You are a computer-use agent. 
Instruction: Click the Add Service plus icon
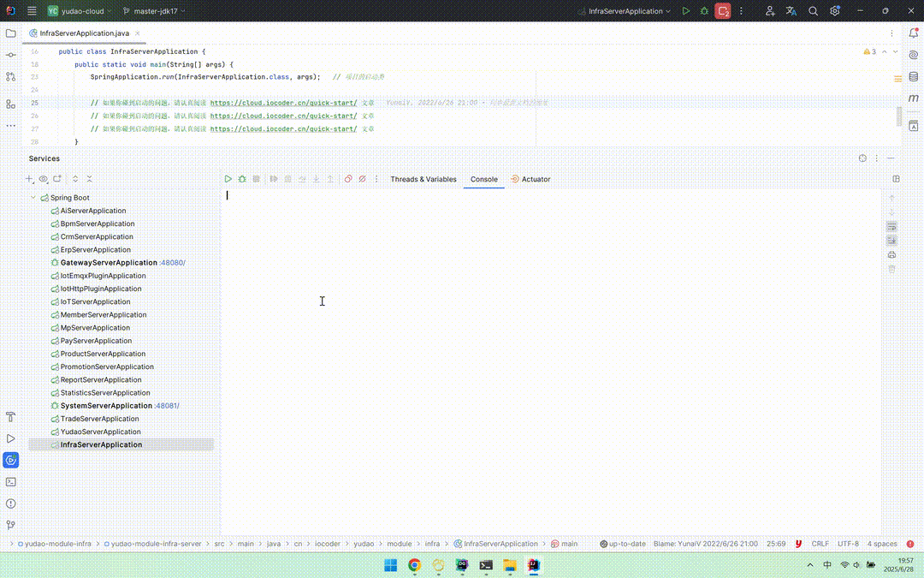[29, 179]
